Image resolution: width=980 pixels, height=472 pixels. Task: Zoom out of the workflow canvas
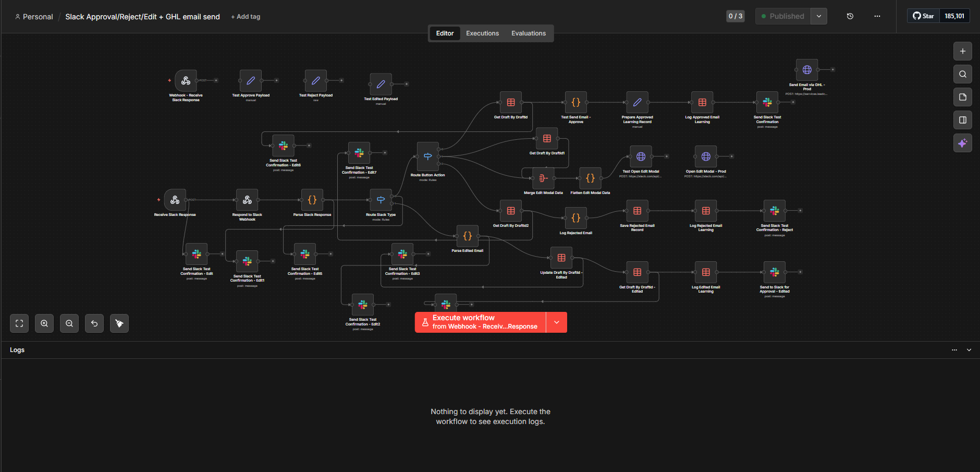click(x=69, y=323)
